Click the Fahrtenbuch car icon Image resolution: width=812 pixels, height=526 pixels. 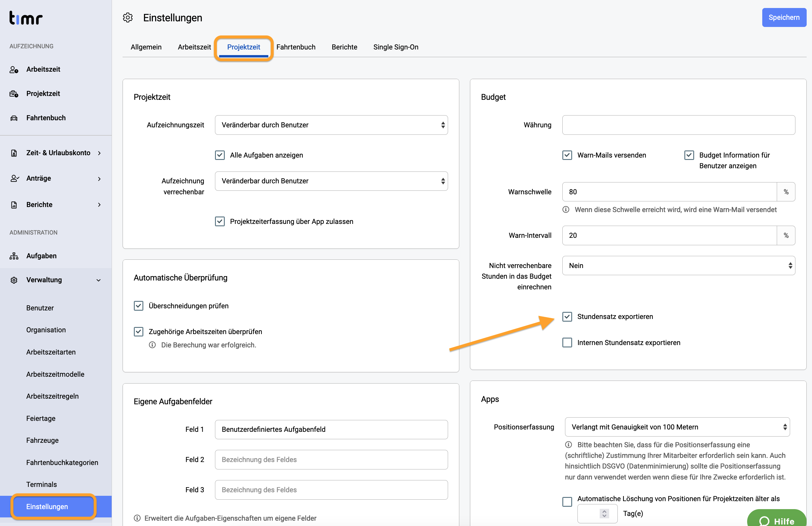(14, 118)
